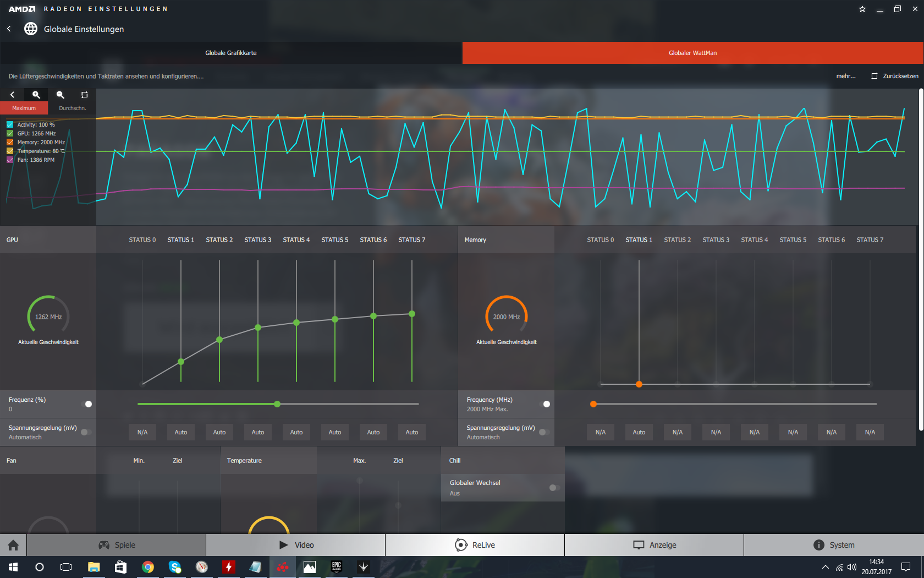Viewport: 924px width, 578px height.
Task: Collapse the graph legend with the left arrow
Action: click(12, 95)
